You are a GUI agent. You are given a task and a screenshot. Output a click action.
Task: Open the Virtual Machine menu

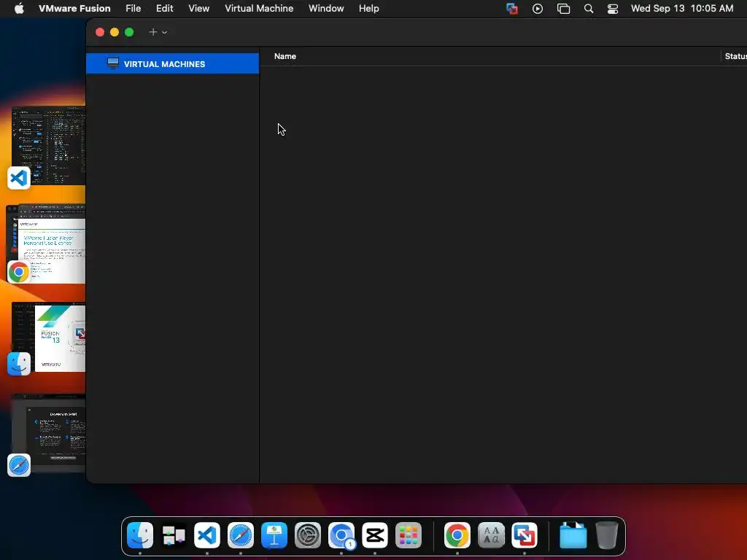click(259, 8)
